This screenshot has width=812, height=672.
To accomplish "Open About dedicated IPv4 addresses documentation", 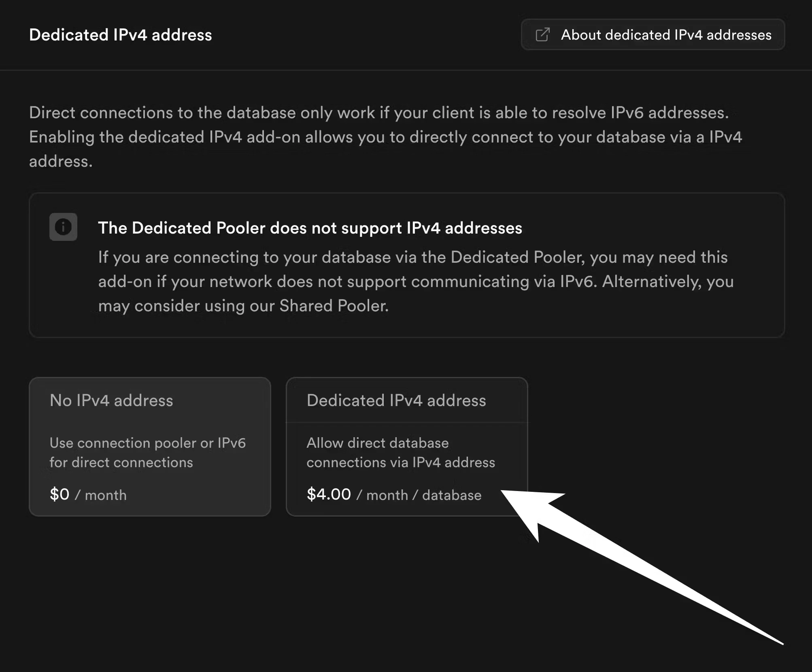I will point(653,35).
